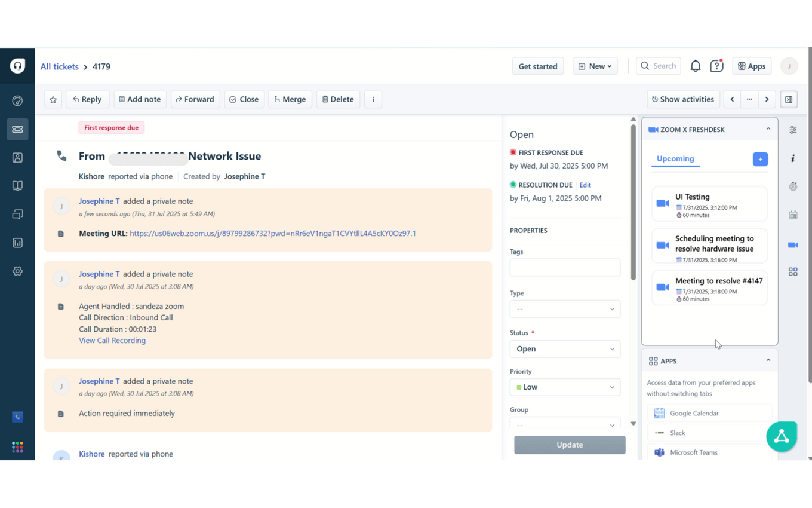The height and width of the screenshot is (508, 812).
Task: Open the Freshworks app switcher grid
Action: (x=17, y=447)
